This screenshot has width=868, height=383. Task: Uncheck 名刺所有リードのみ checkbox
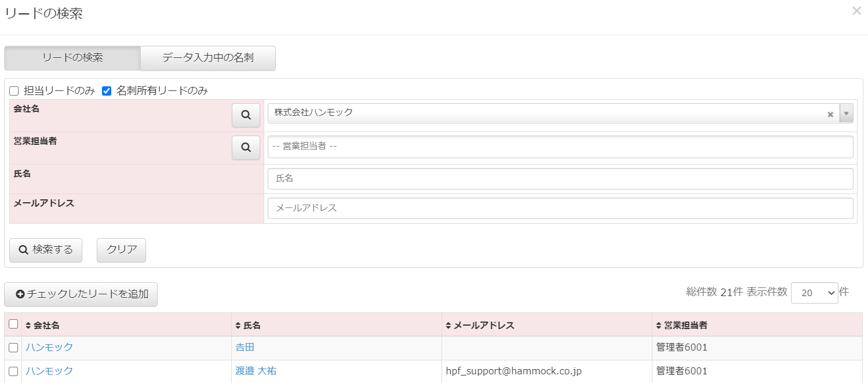107,91
